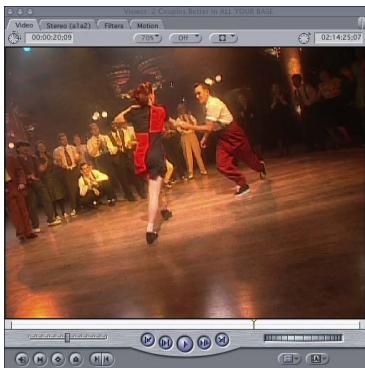365x368 pixels.
Task: Switch to the Stereo (a1a2) tab
Action: 68,25
